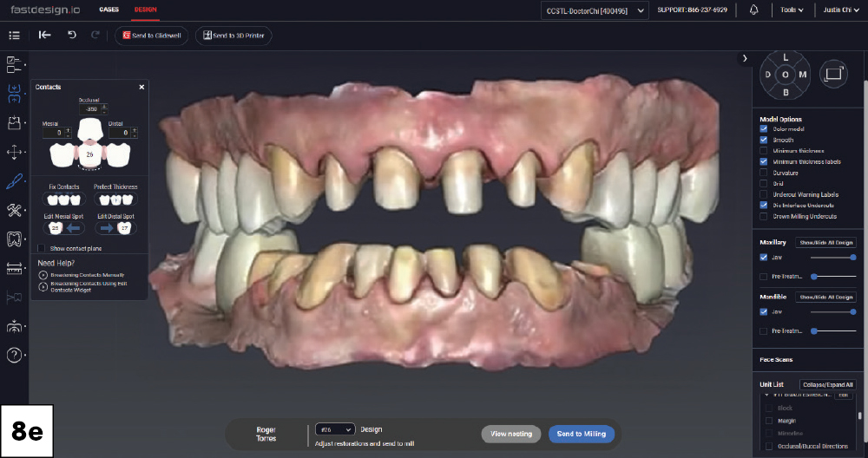The height and width of the screenshot is (458, 868).
Task: Collapse the unit list tree item arrow
Action: 766,395
